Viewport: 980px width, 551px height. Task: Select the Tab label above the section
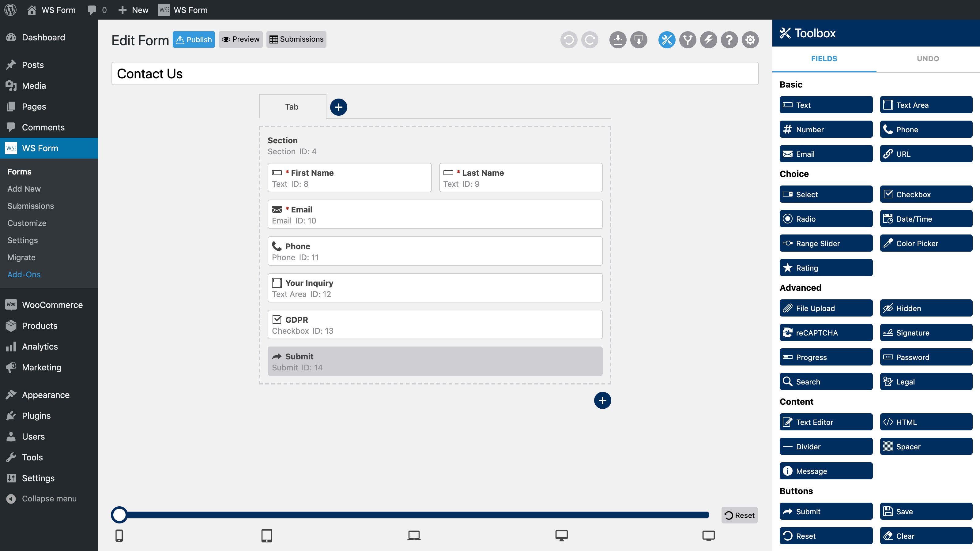[x=292, y=107]
